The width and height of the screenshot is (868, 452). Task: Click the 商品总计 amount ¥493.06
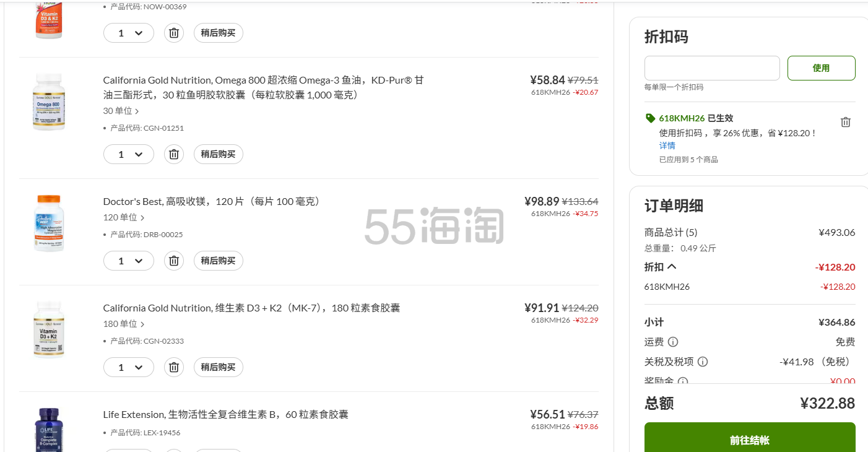pos(837,233)
